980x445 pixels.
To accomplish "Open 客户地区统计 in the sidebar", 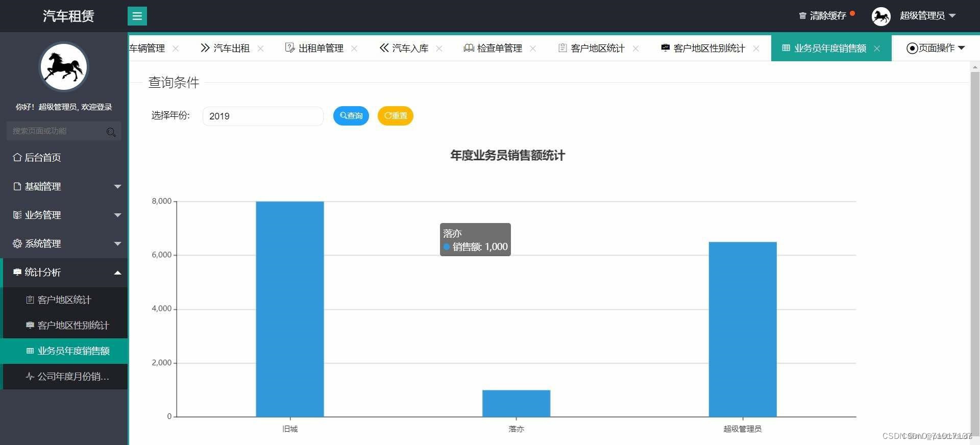I will (64, 300).
